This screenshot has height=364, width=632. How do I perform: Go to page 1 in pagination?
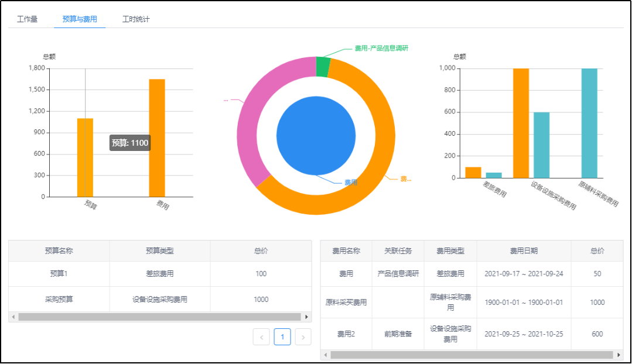[x=282, y=336]
